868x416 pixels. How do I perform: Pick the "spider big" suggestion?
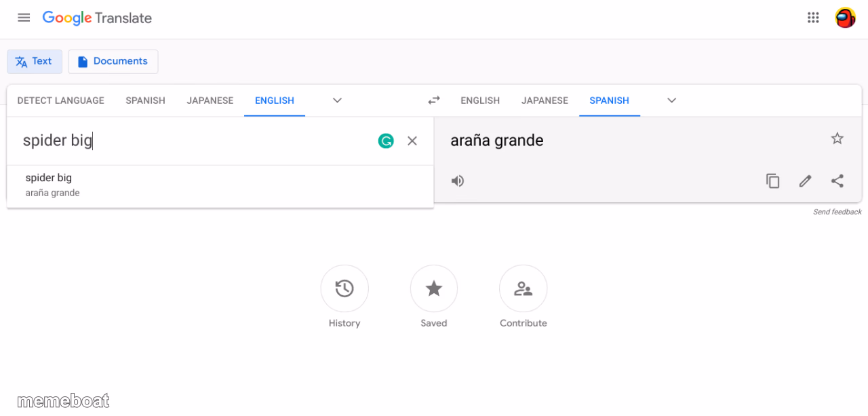click(220, 185)
